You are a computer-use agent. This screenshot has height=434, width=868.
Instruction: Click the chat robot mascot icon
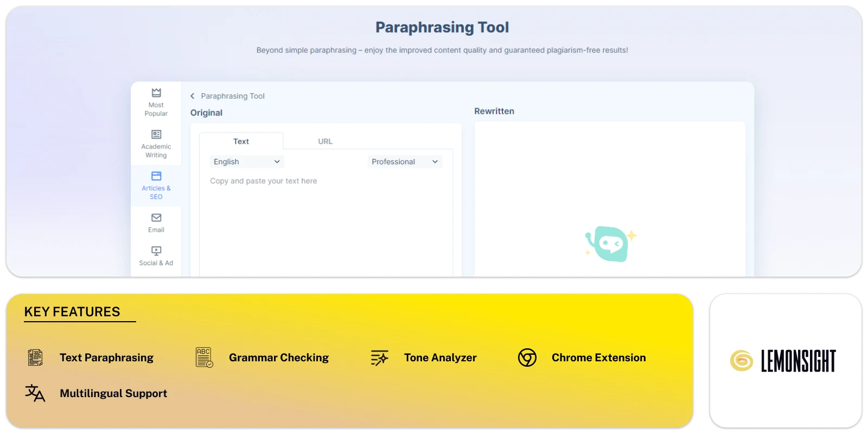[611, 244]
